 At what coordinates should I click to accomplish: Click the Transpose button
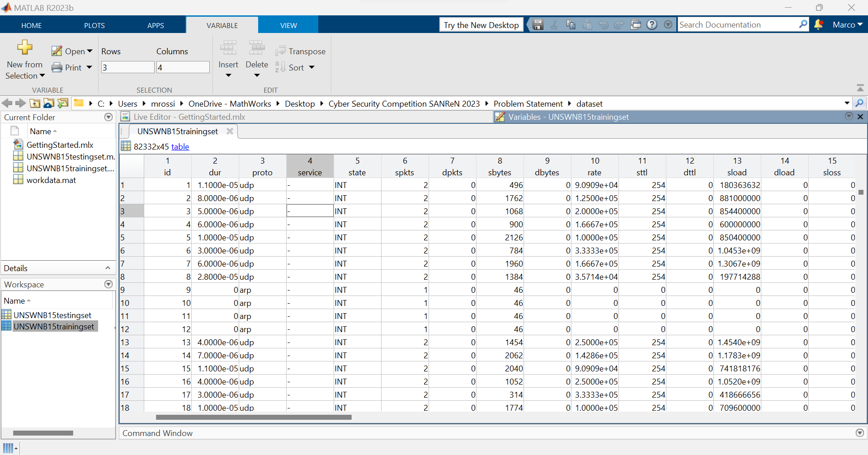pyautogui.click(x=301, y=51)
